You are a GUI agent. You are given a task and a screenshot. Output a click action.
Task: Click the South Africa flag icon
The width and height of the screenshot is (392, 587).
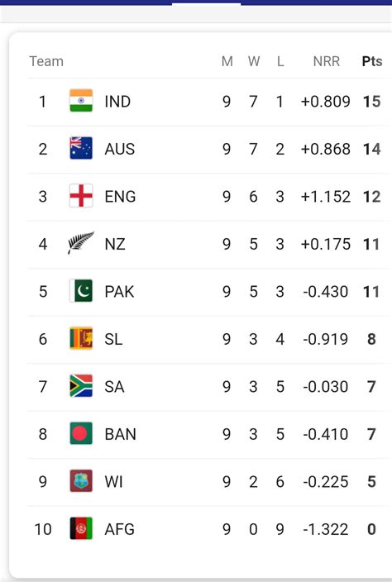point(81,386)
